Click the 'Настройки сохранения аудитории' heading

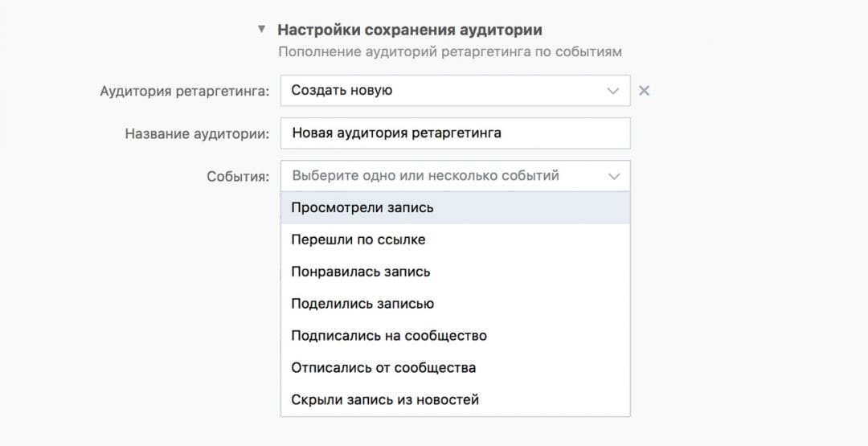tap(409, 30)
